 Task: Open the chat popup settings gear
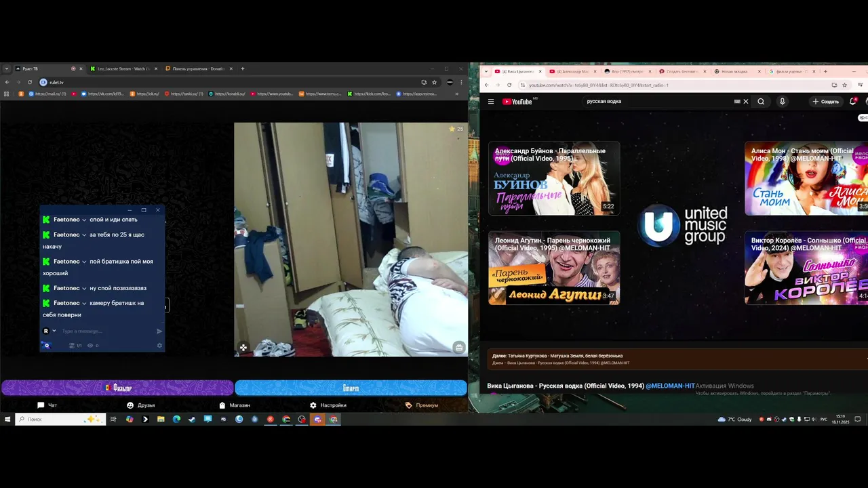click(x=160, y=346)
